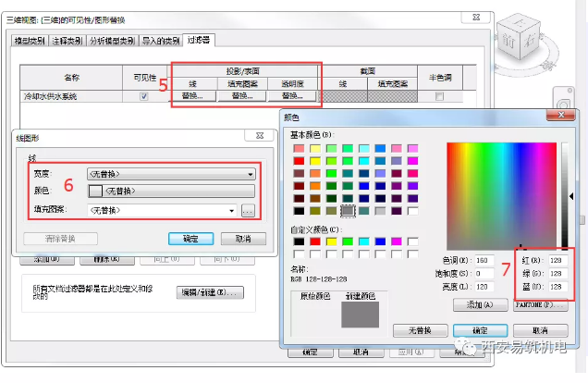
Task: Select the 过滤器 tab
Action: click(199, 40)
